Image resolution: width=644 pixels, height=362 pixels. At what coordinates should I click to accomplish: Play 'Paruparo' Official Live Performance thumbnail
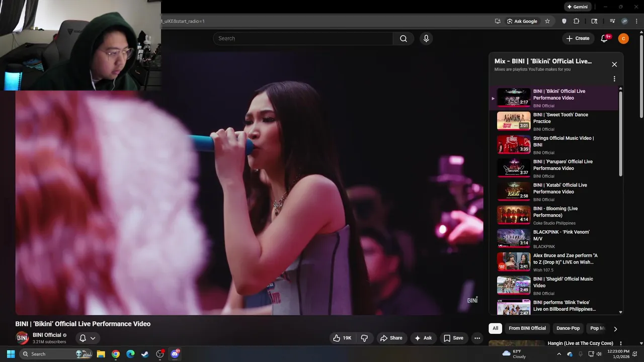click(x=514, y=168)
